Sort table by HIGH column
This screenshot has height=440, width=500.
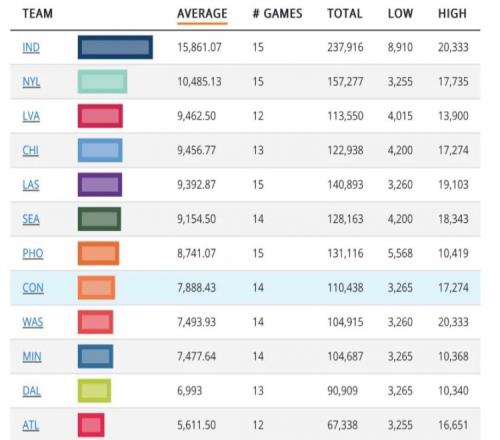[x=452, y=14]
